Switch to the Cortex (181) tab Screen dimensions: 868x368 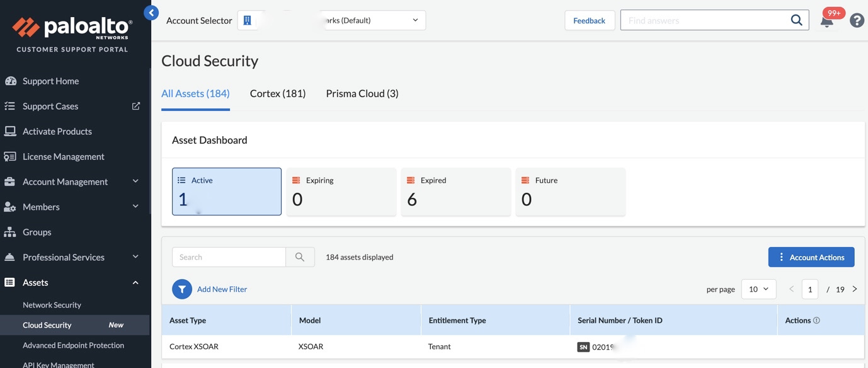(278, 93)
